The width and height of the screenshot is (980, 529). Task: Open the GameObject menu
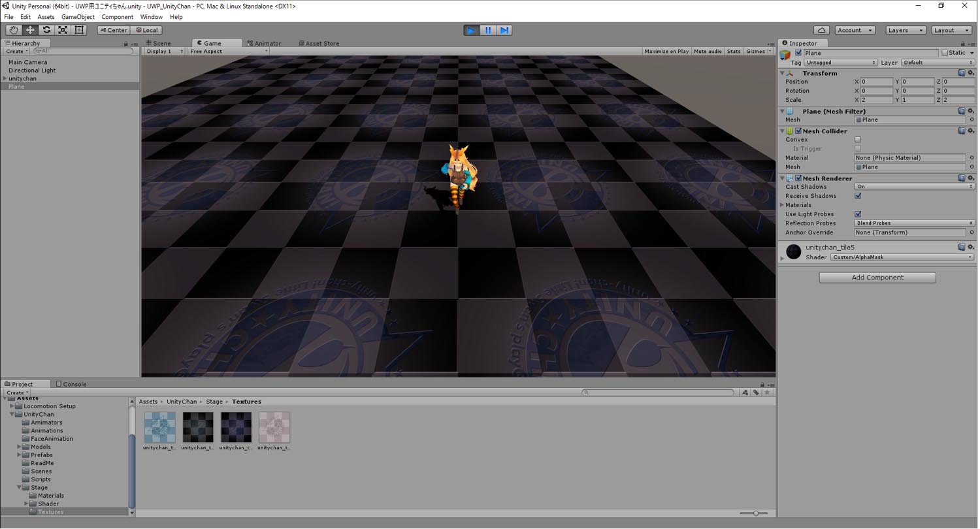click(x=78, y=17)
